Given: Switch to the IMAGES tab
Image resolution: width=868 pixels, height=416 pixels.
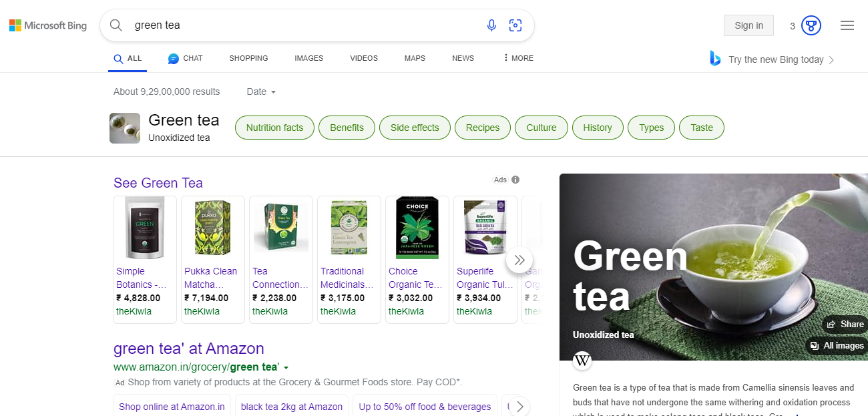Looking at the screenshot, I should (x=308, y=58).
